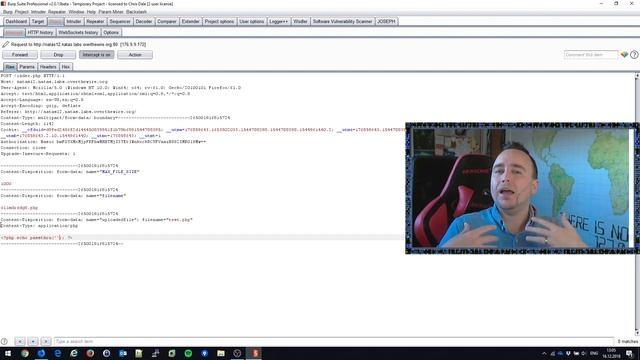Switch to the Extender tab
The image size is (640, 360).
(191, 22)
